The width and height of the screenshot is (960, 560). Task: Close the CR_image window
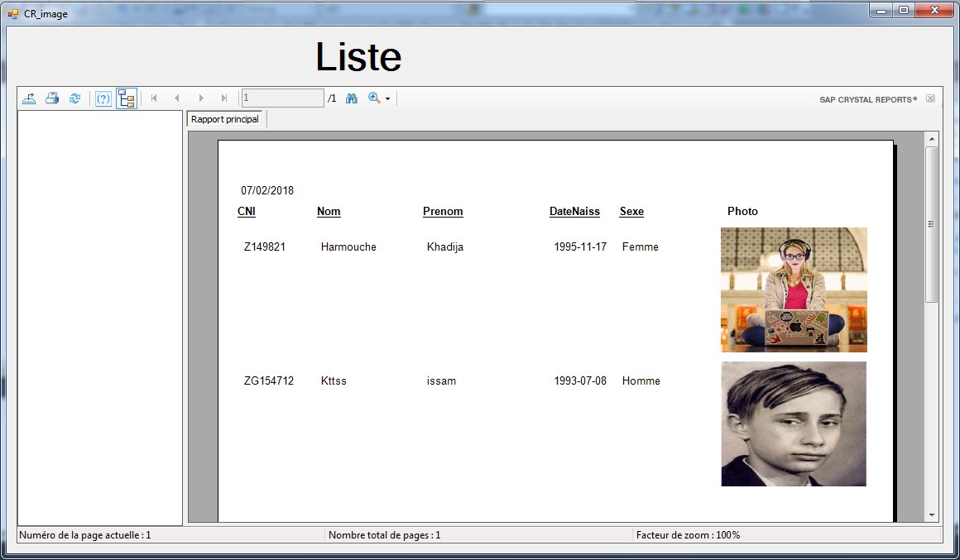coord(935,10)
